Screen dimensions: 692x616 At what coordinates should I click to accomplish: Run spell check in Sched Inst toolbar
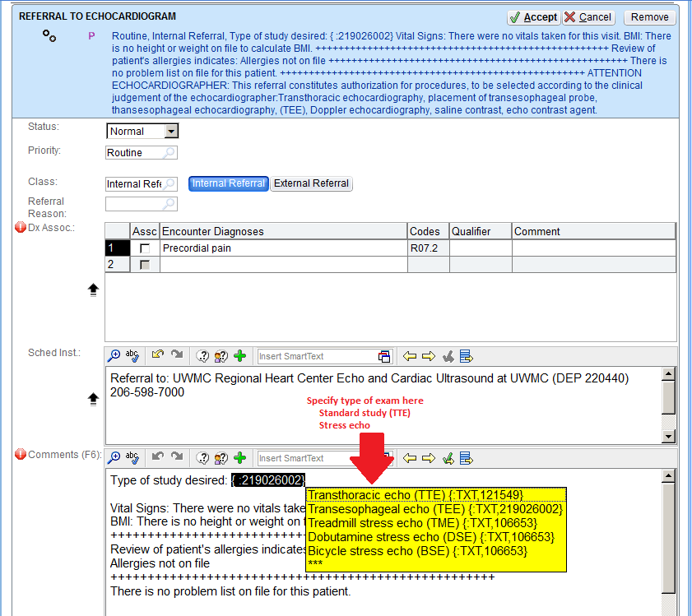pos(132,355)
